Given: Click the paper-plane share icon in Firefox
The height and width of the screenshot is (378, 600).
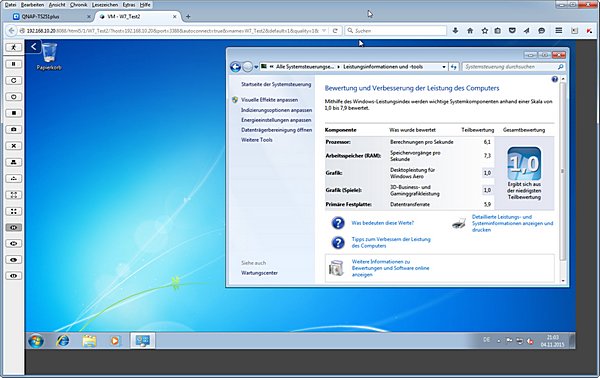Looking at the screenshot, I should coord(527,31).
